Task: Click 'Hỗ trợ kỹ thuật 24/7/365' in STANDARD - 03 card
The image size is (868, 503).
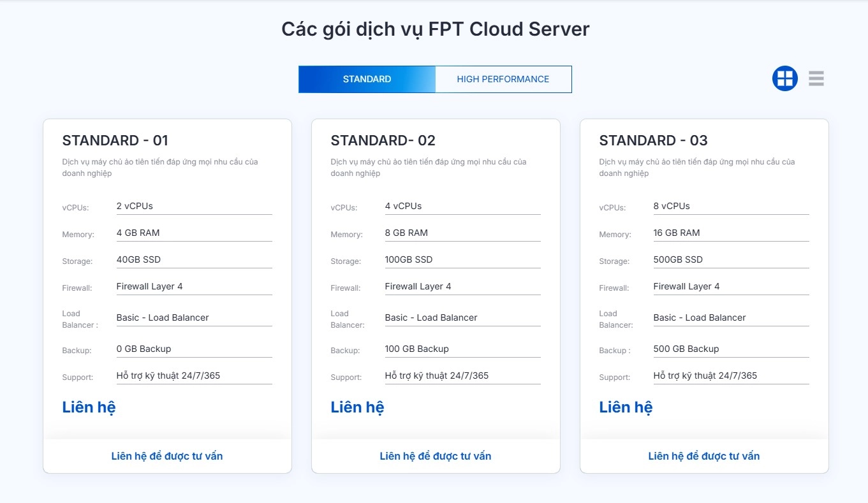Action: 705,375
